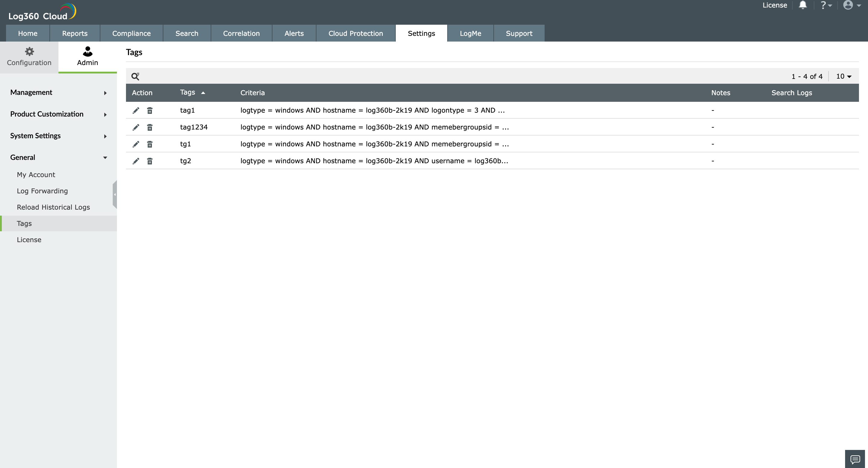Delete the tag1234 tag via trash icon
868x468 pixels.
[x=149, y=127]
